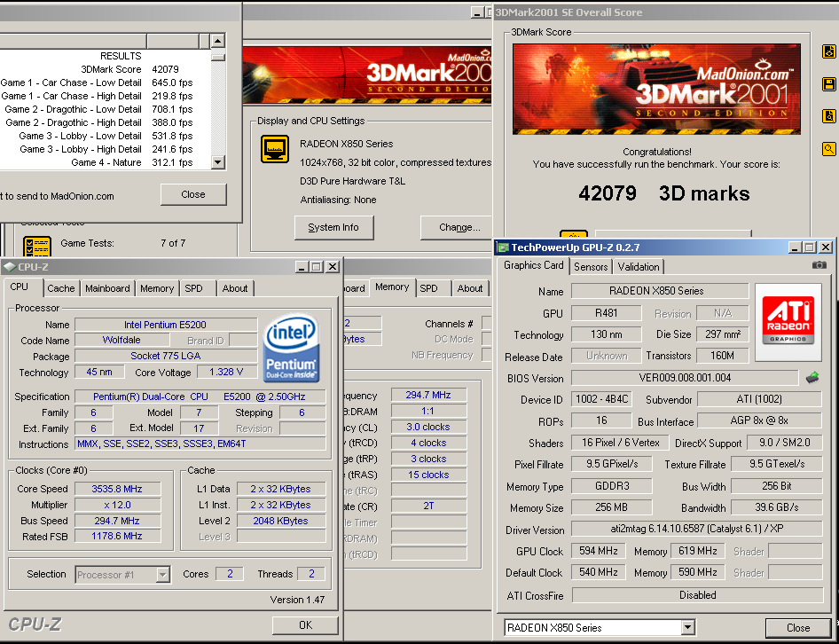The image size is (839, 644).
Task: Click the GPU-Z camera screenshot icon
Action: [819, 265]
